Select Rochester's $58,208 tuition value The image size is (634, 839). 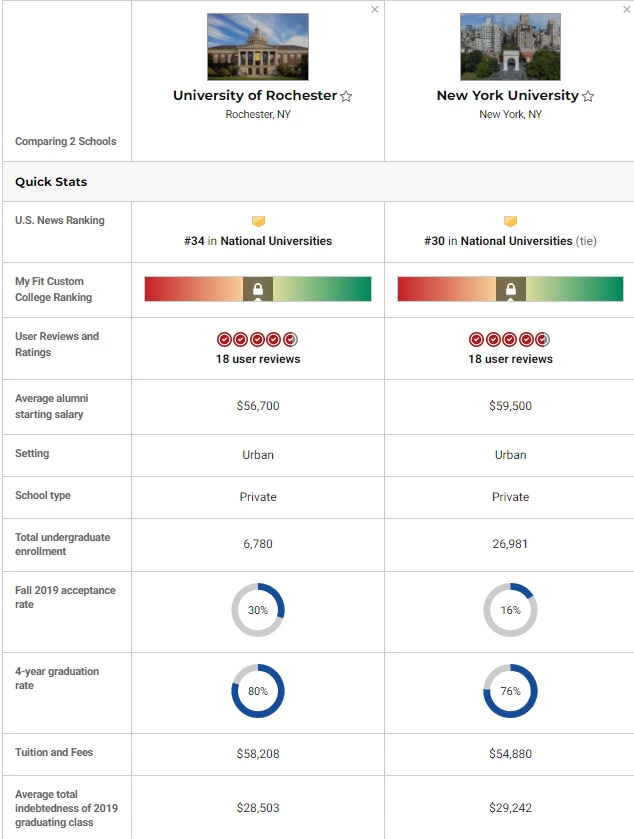click(258, 754)
